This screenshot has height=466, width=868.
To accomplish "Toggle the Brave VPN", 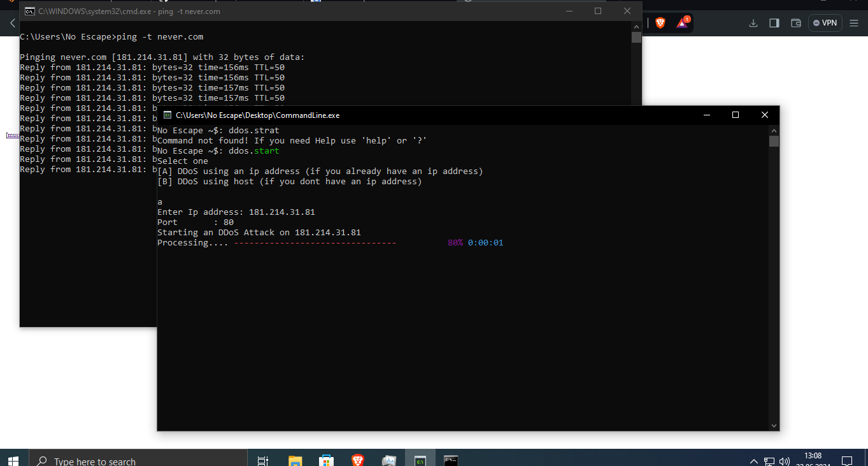I will (x=825, y=22).
